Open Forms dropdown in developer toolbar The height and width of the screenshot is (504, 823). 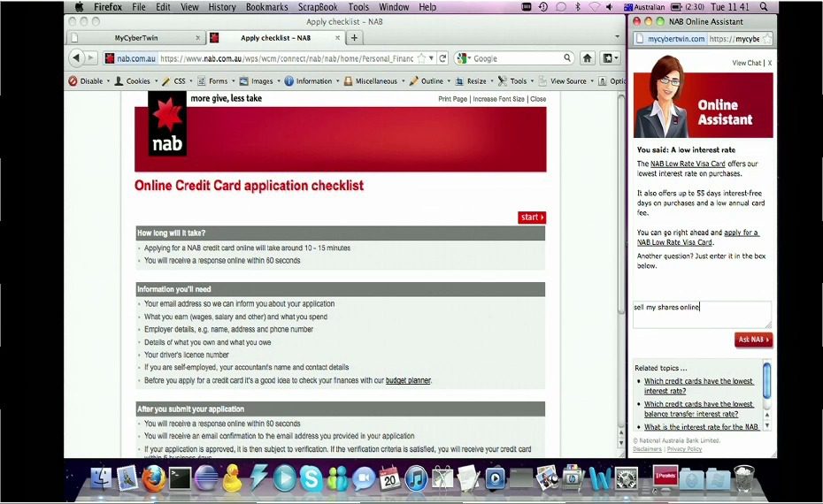(x=216, y=81)
